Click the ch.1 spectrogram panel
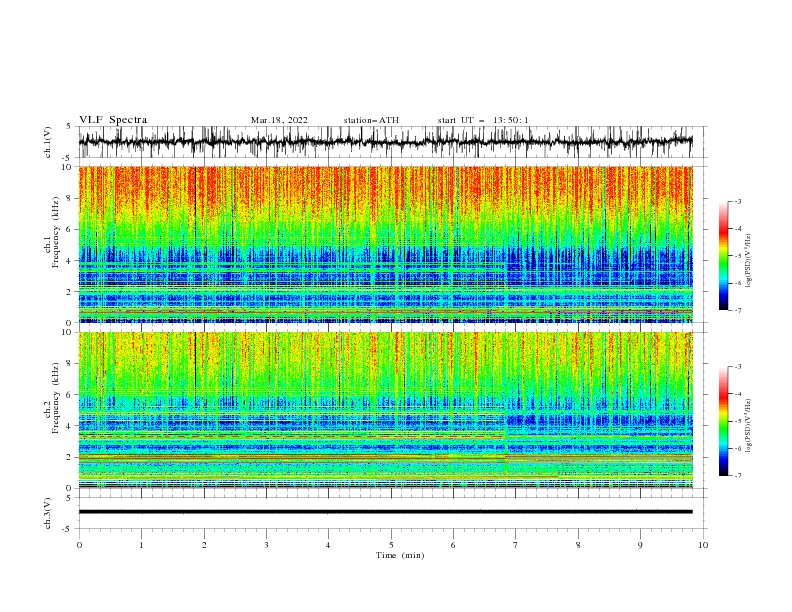 (x=385, y=244)
